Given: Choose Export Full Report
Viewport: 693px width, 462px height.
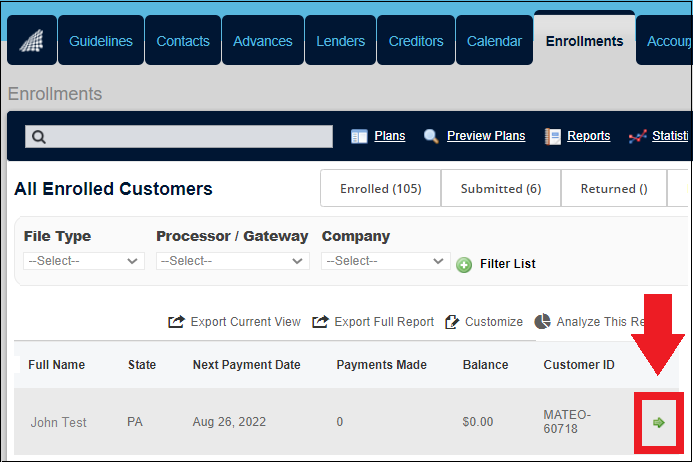Looking at the screenshot, I should [x=384, y=321].
